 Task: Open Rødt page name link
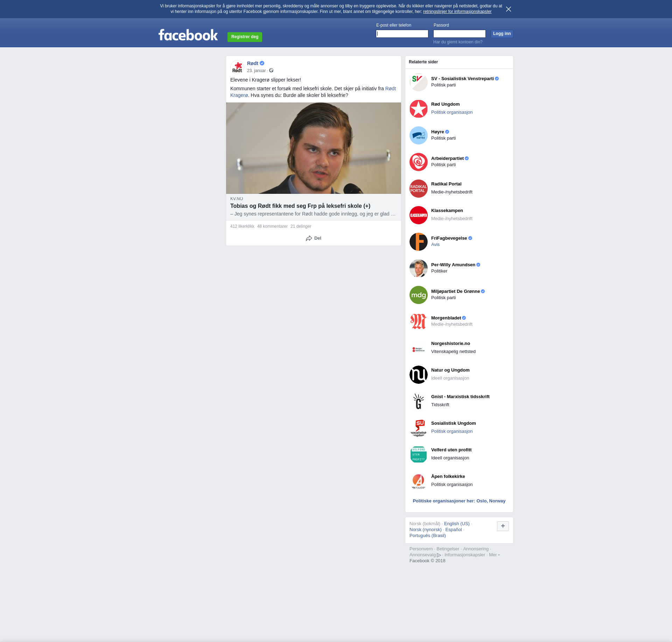tap(253, 63)
